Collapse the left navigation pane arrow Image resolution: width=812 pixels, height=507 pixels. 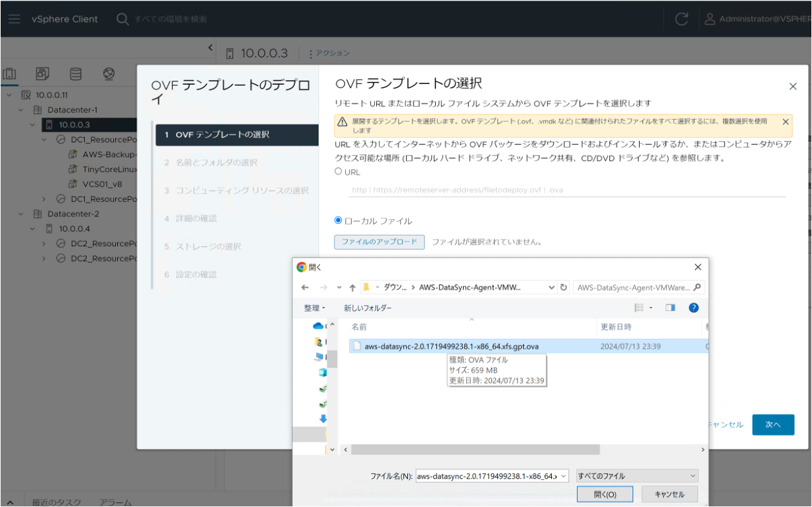[211, 48]
